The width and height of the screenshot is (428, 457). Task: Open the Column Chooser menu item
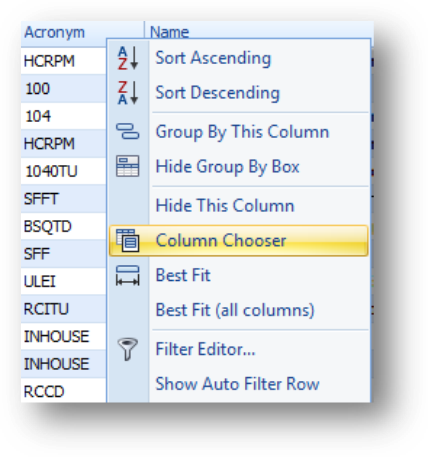238,240
